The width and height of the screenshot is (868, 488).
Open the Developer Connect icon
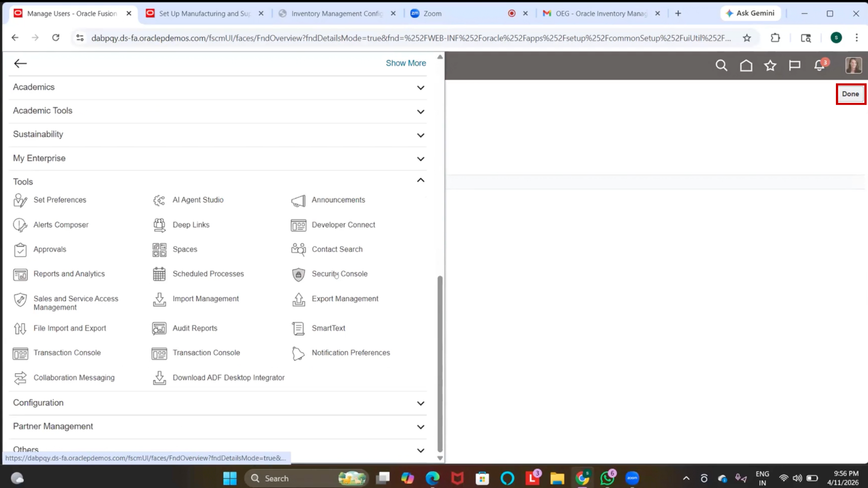298,225
